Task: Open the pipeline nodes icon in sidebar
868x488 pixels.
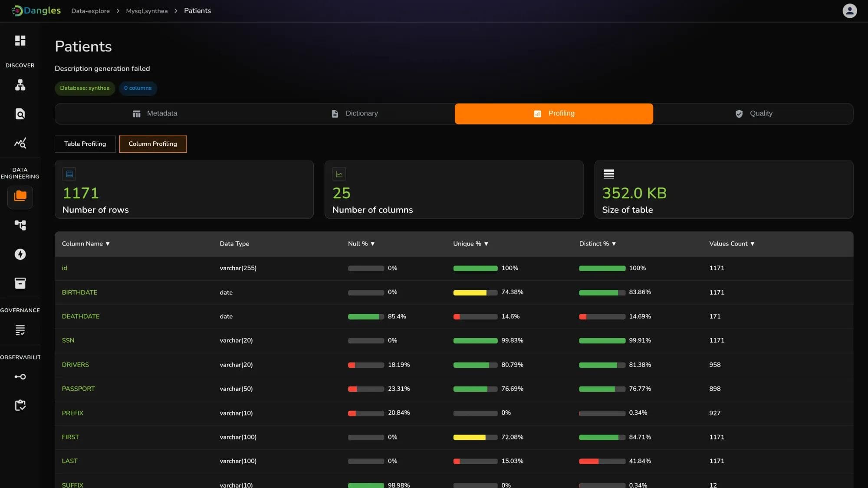Action: point(20,225)
